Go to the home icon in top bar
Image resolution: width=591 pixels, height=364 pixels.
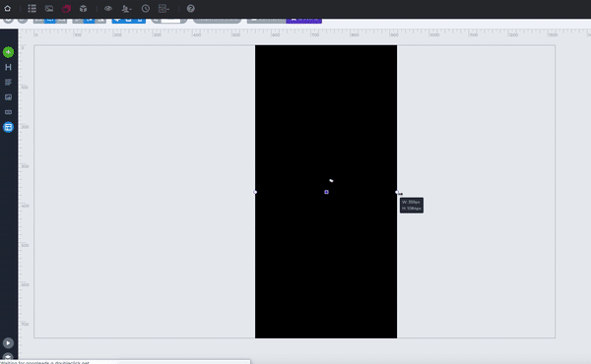[7, 8]
